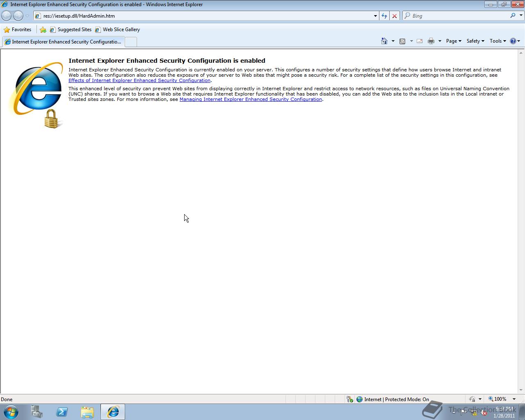Click the Home icon in command bar
This screenshot has height=420, width=525.
(384, 41)
